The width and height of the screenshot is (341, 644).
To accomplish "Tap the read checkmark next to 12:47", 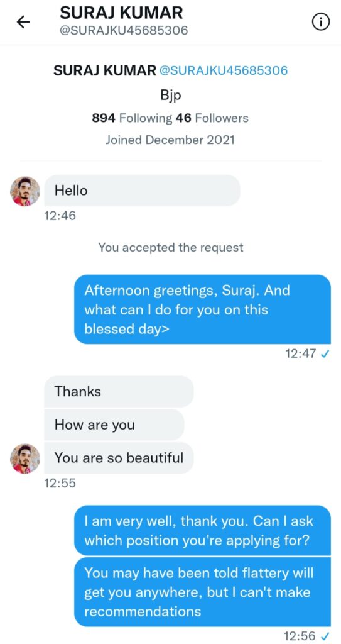I will [326, 354].
